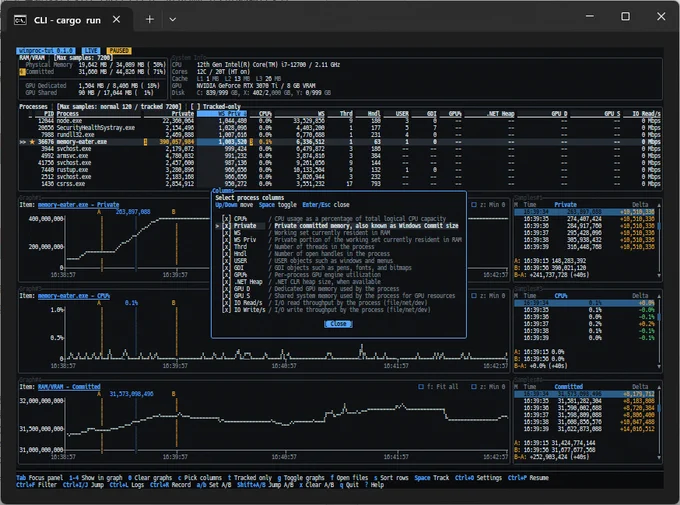
Task: Toggle the IO Read/s column checkbox
Action: [226, 303]
